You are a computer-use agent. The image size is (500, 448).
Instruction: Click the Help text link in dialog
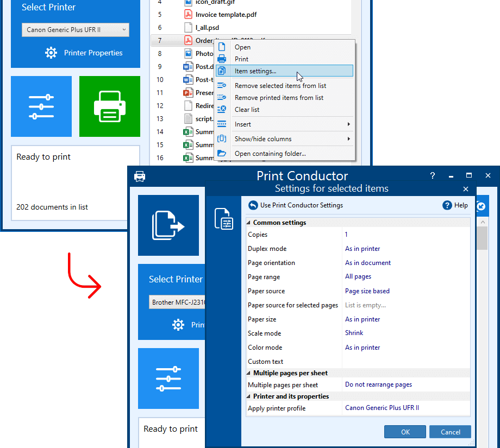pos(461,205)
